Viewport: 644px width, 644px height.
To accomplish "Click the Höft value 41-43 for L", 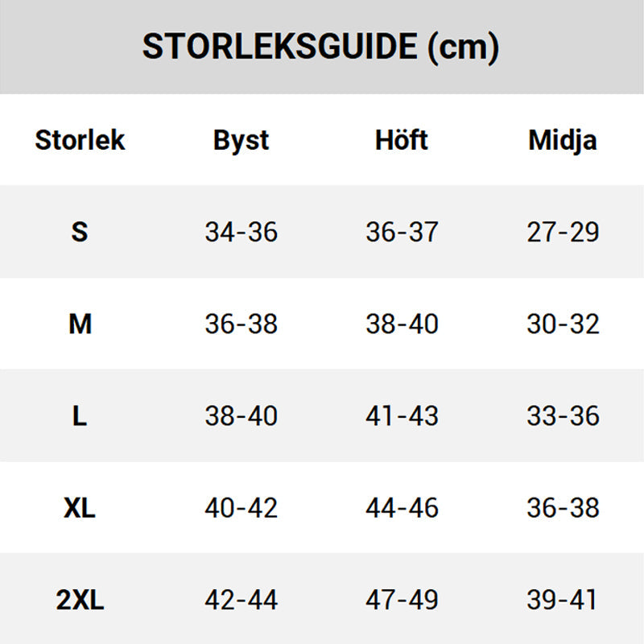I will point(402,416).
